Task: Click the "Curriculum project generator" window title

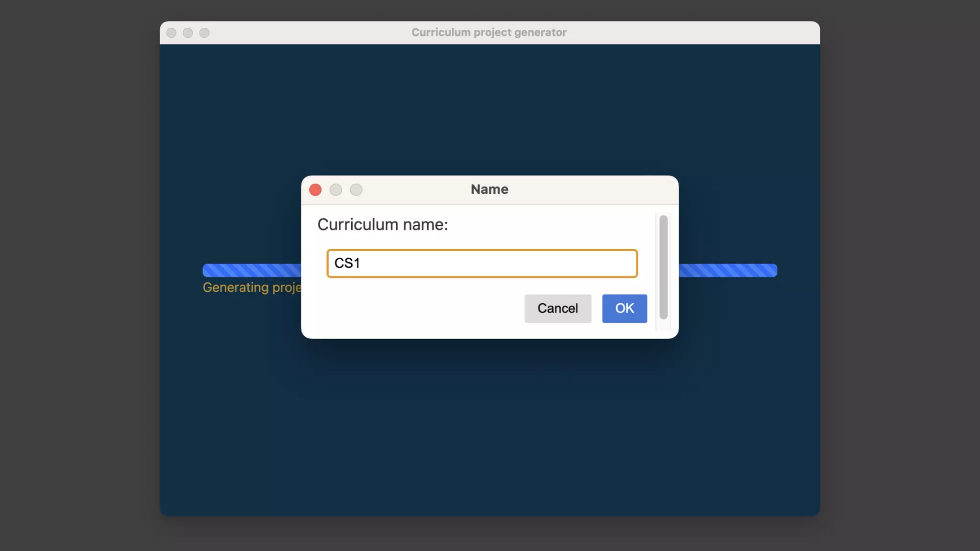Action: coord(489,33)
